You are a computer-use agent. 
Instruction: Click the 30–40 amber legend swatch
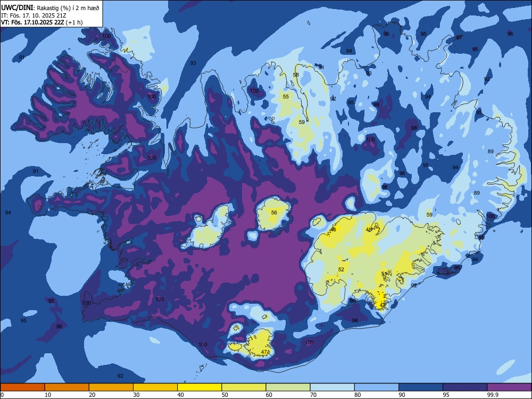click(x=155, y=387)
